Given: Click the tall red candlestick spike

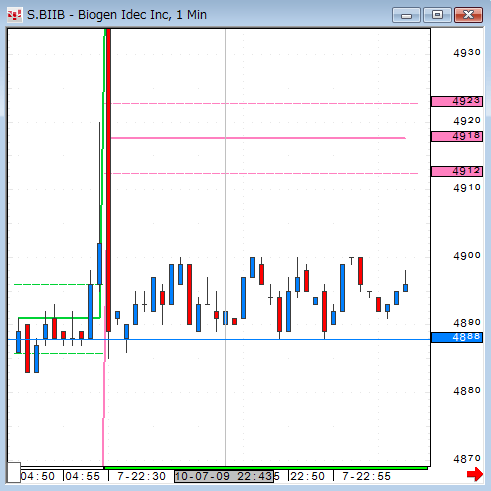Looking at the screenshot, I should pyautogui.click(x=108, y=180).
